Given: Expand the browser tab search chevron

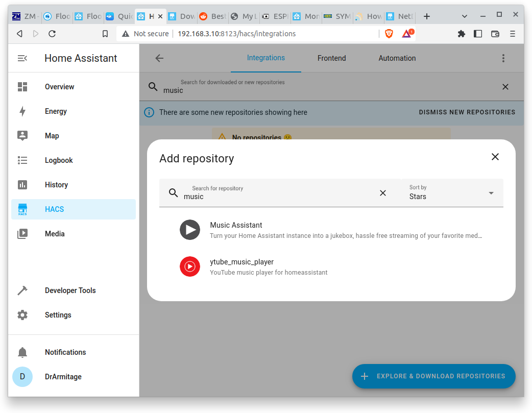Looking at the screenshot, I should pos(465,16).
